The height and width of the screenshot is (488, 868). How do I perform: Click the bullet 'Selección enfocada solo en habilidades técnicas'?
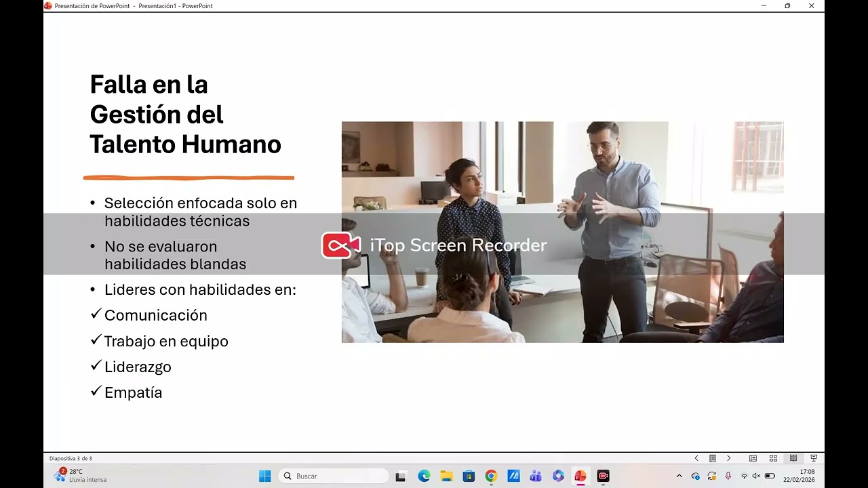point(201,211)
